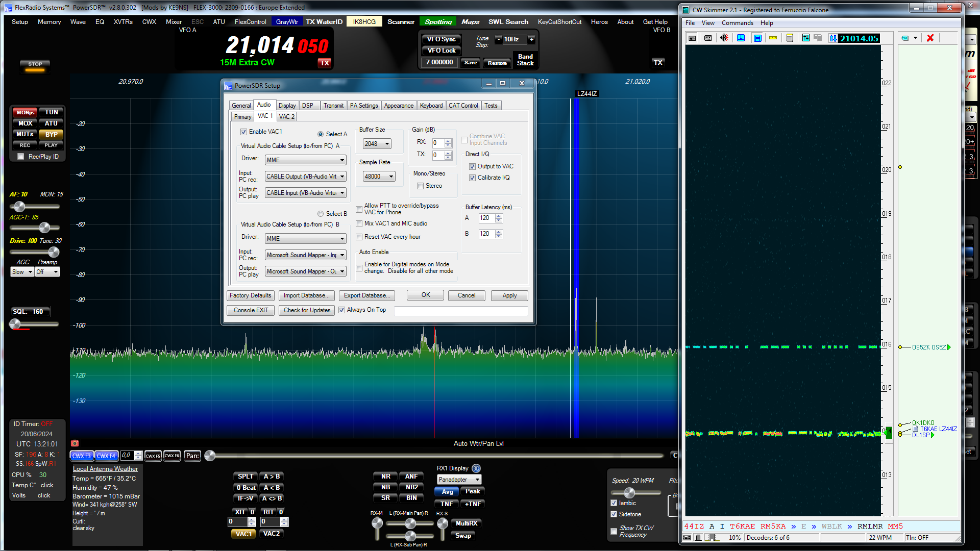The width and height of the screenshot is (980, 551).
Task: Switch to the DSP tab
Action: pyautogui.click(x=308, y=106)
